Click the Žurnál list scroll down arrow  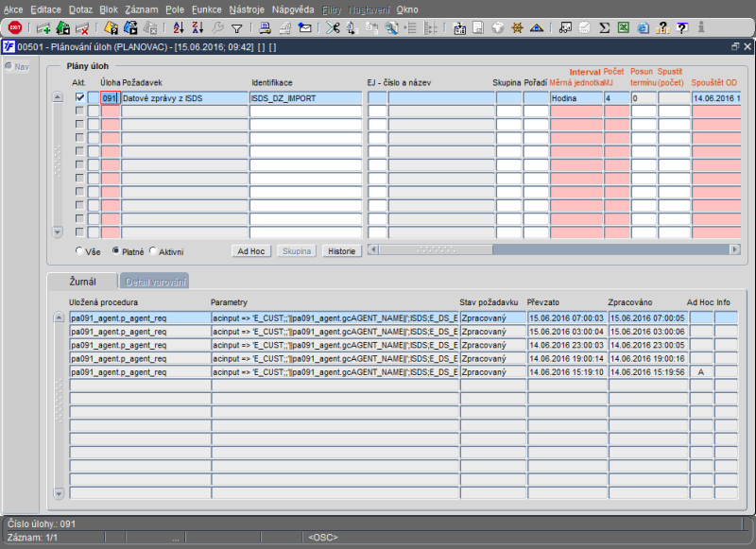click(59, 493)
